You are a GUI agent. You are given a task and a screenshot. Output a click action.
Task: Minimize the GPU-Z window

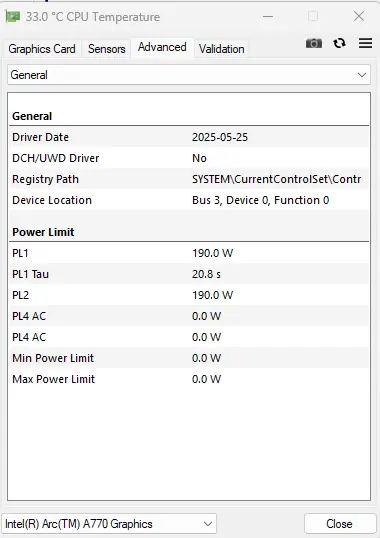pyautogui.click(x=268, y=16)
